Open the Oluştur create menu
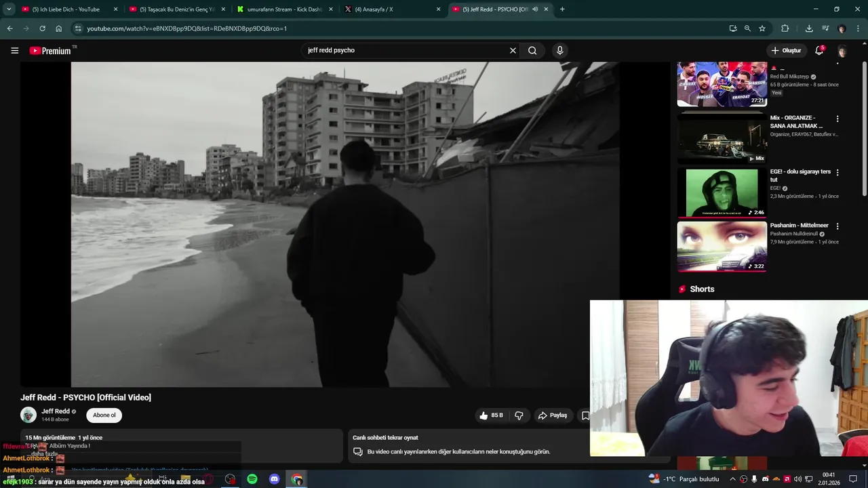 click(786, 50)
